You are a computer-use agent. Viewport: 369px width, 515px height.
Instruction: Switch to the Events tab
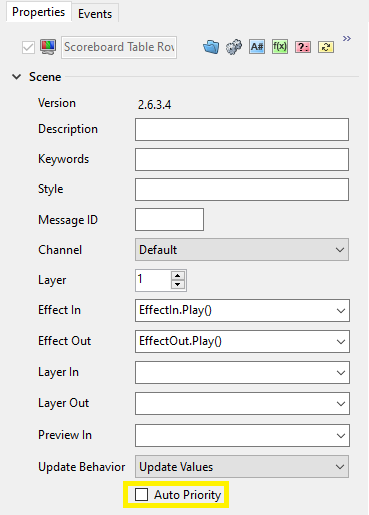coord(95,14)
